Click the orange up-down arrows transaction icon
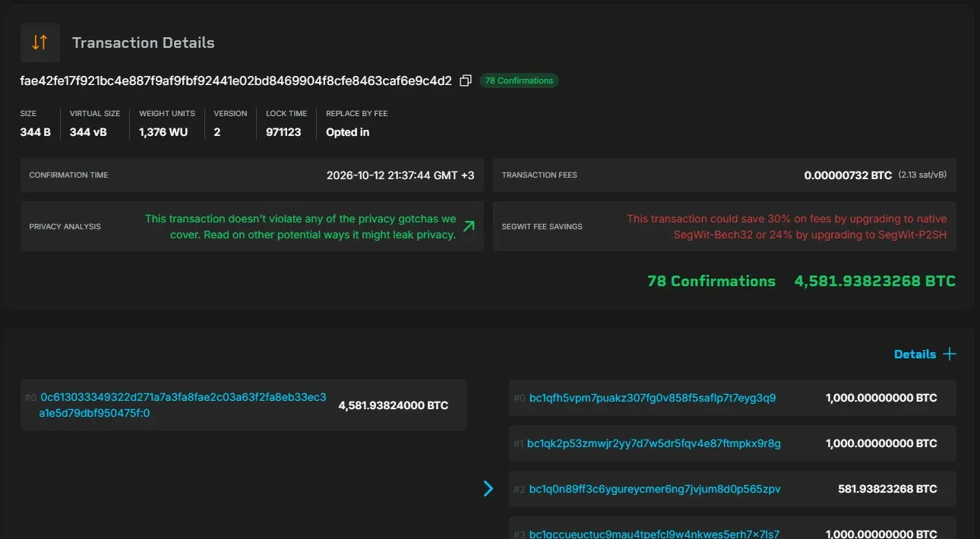The image size is (980, 539). [x=40, y=43]
